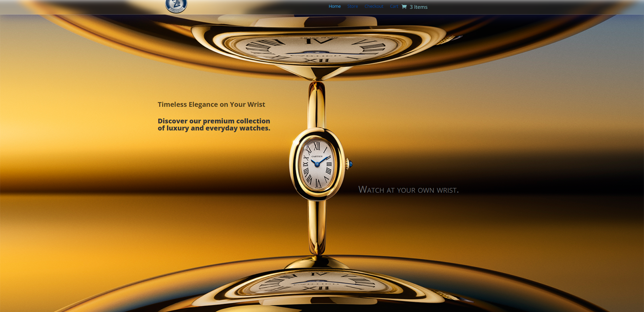The width and height of the screenshot is (644, 312).
Task: Navigate to the Checkout page
Action: (374, 6)
